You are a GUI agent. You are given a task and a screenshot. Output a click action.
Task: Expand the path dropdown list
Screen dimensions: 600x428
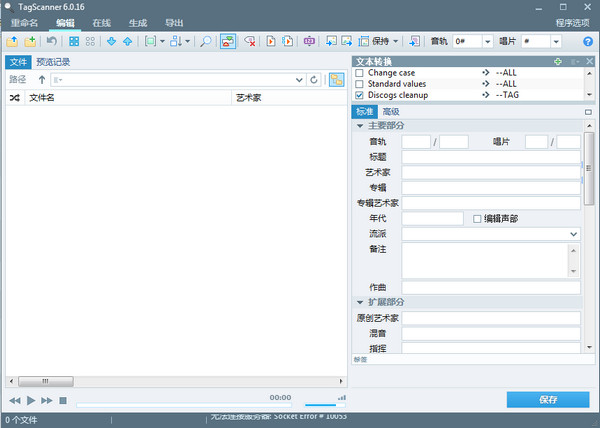point(299,80)
